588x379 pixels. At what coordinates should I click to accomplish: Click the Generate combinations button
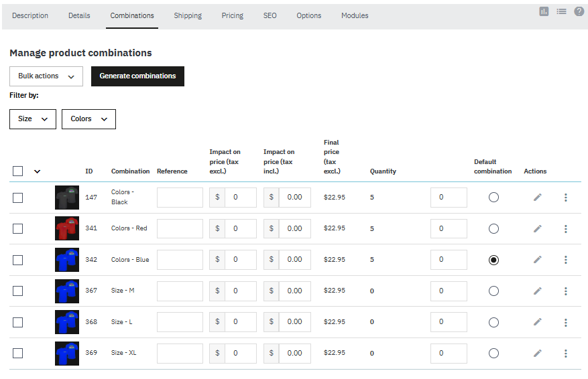click(x=137, y=76)
